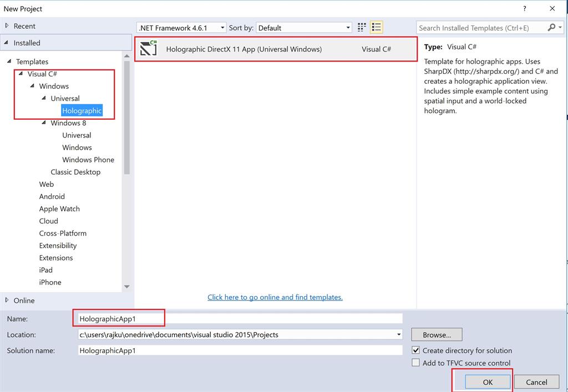Viewport: 568px width, 392px height.
Task: Toggle Create directory for solution checkbox
Action: point(416,350)
